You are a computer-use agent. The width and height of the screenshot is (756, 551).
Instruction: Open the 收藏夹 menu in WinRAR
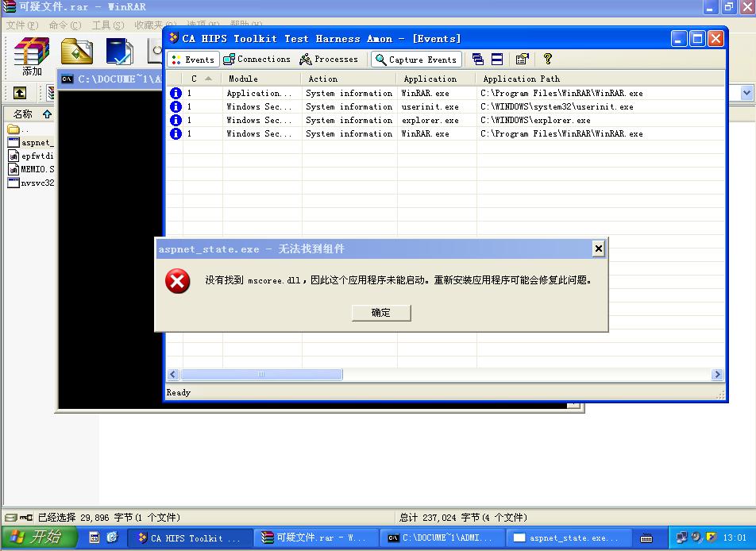[156, 25]
